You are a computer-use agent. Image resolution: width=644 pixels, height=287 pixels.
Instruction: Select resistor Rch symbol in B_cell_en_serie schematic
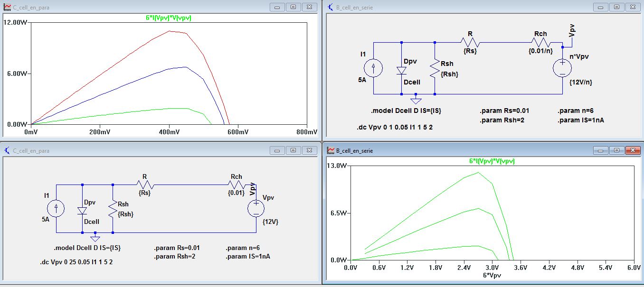pos(540,43)
